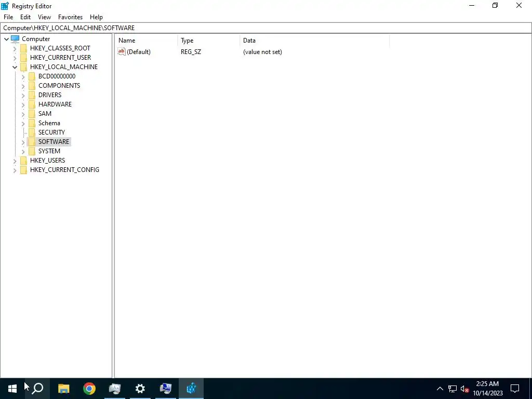Click the (Default) string value icon

(x=122, y=51)
